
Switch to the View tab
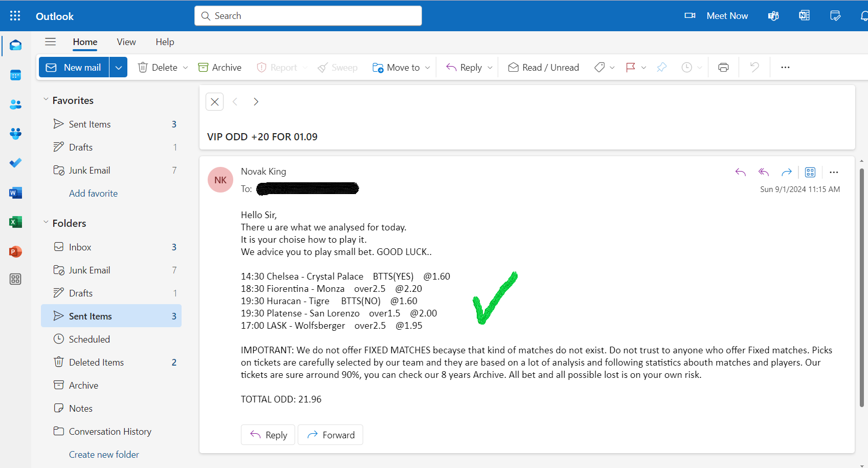pos(126,42)
